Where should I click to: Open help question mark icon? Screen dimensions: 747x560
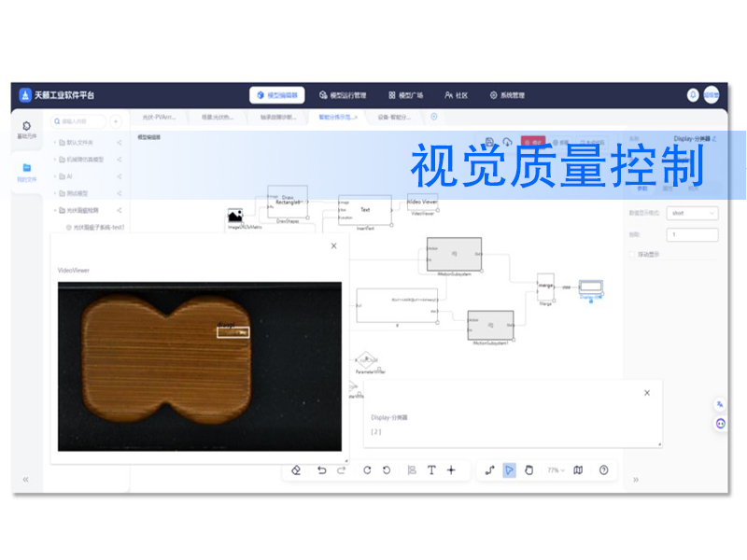pyautogui.click(x=603, y=470)
